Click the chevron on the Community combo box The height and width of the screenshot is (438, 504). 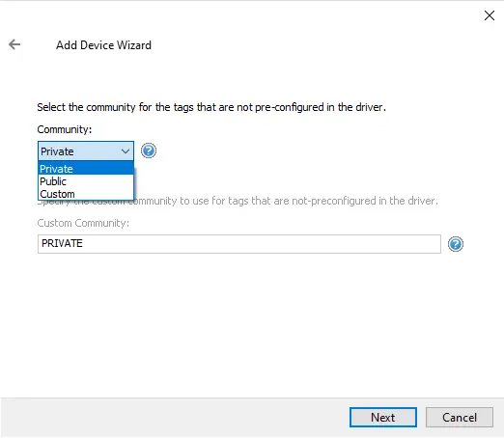tap(126, 151)
